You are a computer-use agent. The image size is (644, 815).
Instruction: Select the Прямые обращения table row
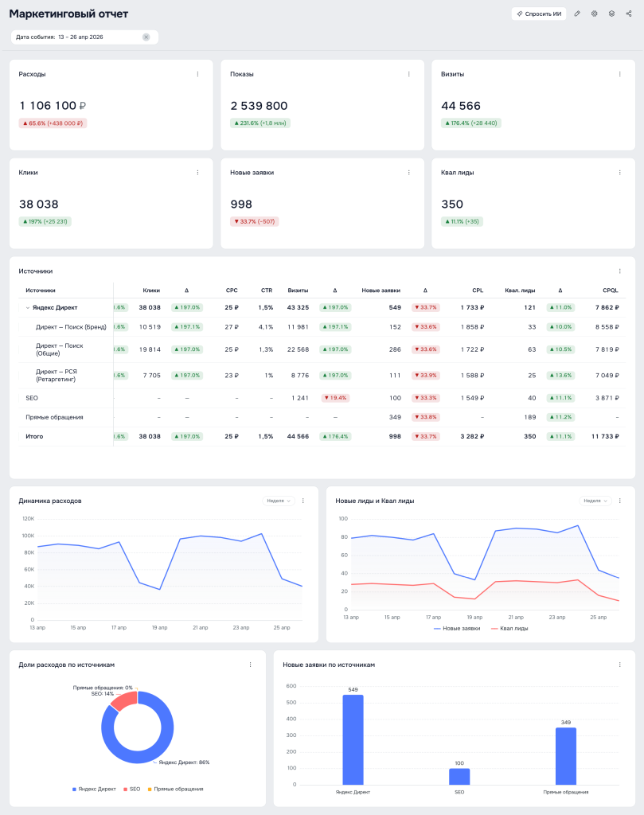[x=322, y=417]
